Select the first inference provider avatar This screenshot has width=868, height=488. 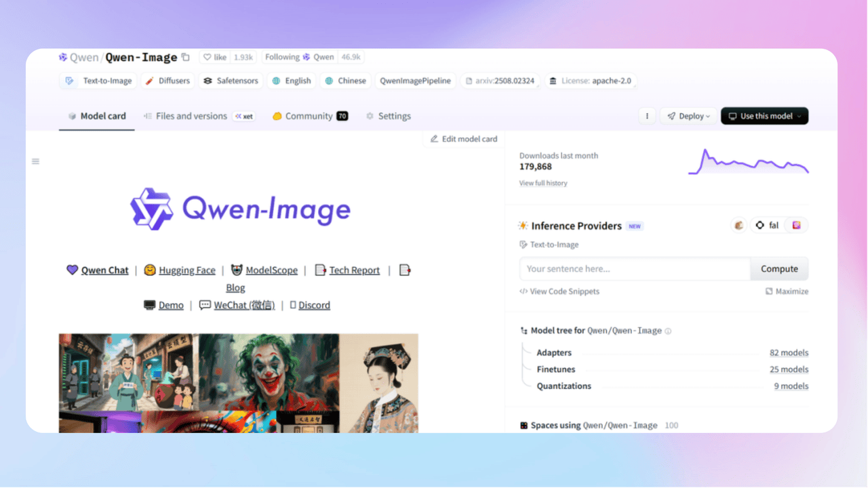pos(738,225)
